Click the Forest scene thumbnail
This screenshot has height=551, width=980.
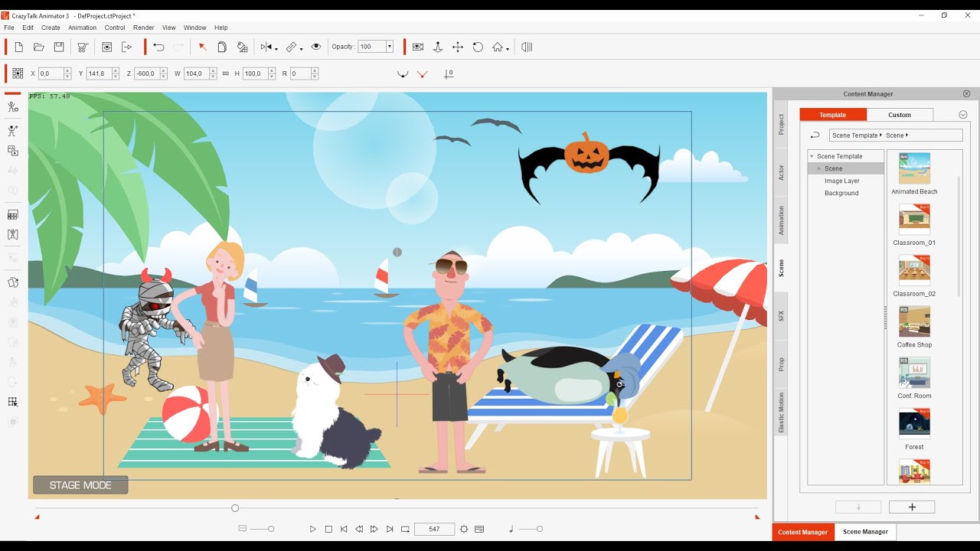pos(914,423)
